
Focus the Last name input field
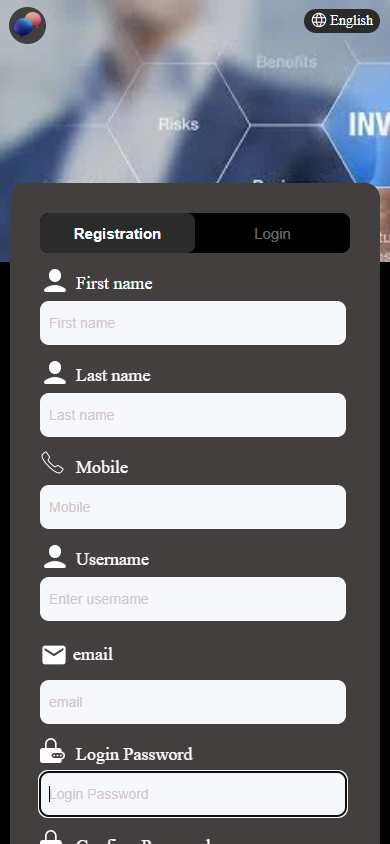[193, 415]
